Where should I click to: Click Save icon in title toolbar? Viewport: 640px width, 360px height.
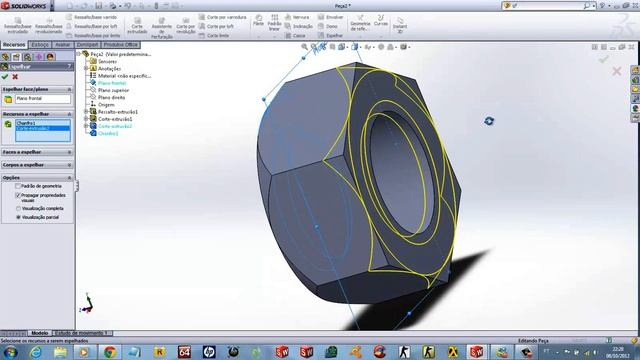point(99,6)
